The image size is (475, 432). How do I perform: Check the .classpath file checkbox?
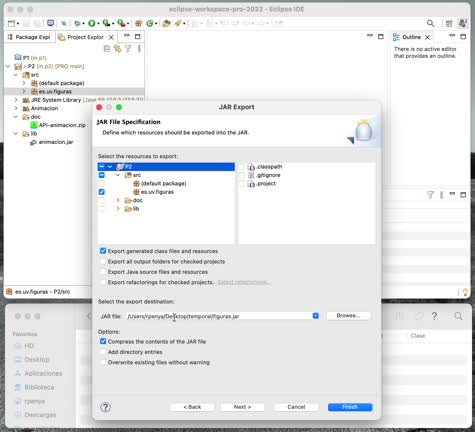241,166
